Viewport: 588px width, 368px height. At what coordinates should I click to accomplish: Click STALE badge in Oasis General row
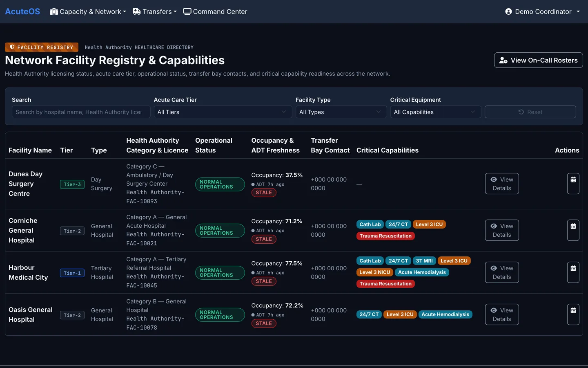tap(264, 323)
